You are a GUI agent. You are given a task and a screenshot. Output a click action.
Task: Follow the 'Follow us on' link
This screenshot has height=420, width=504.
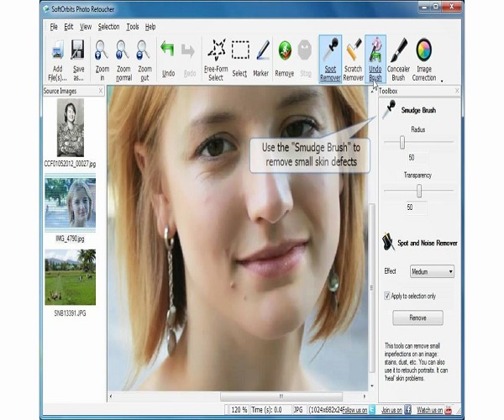[x=354, y=410]
